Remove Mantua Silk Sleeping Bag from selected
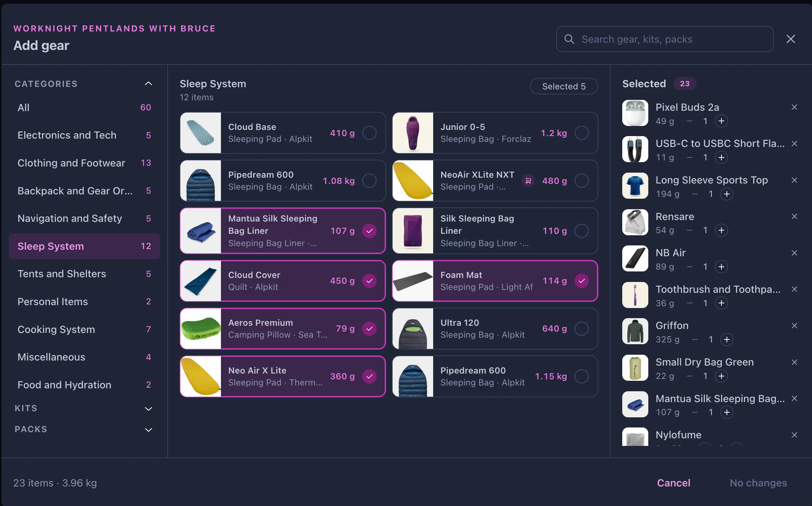Screen dimensions: 812x506 [794, 399]
